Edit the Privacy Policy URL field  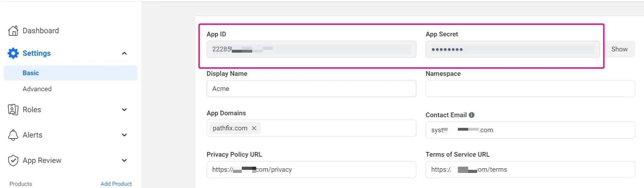[x=311, y=170]
